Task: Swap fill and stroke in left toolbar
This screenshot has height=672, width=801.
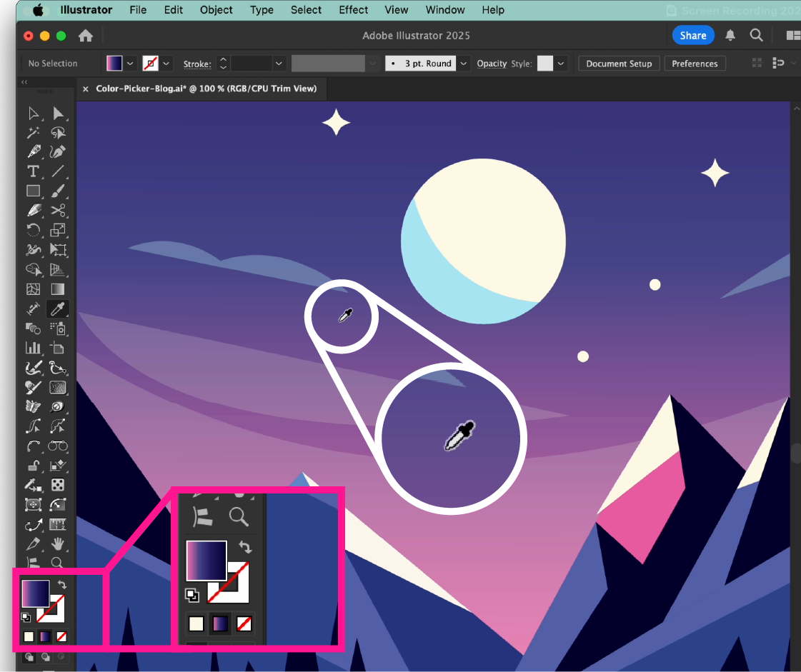Action: pyautogui.click(x=61, y=584)
